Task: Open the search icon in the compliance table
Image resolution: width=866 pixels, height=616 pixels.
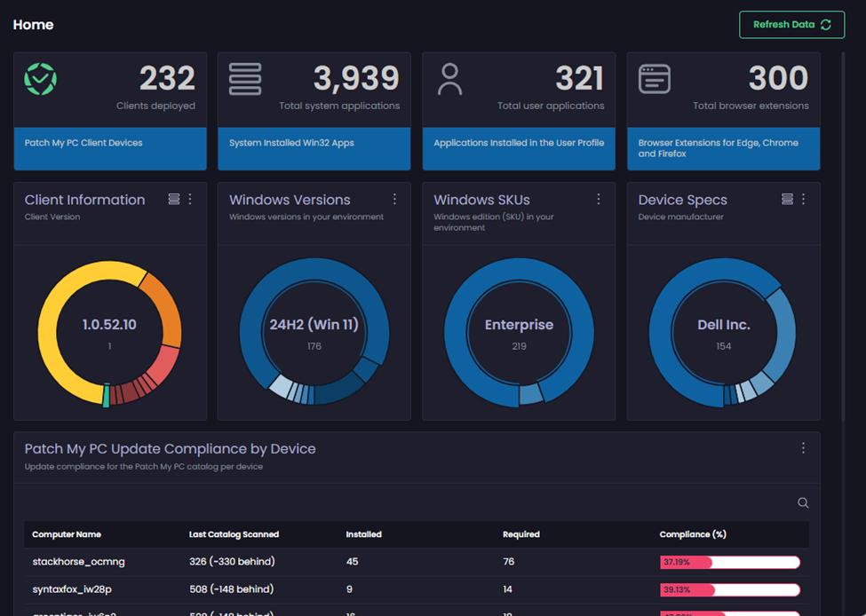Action: tap(802, 502)
